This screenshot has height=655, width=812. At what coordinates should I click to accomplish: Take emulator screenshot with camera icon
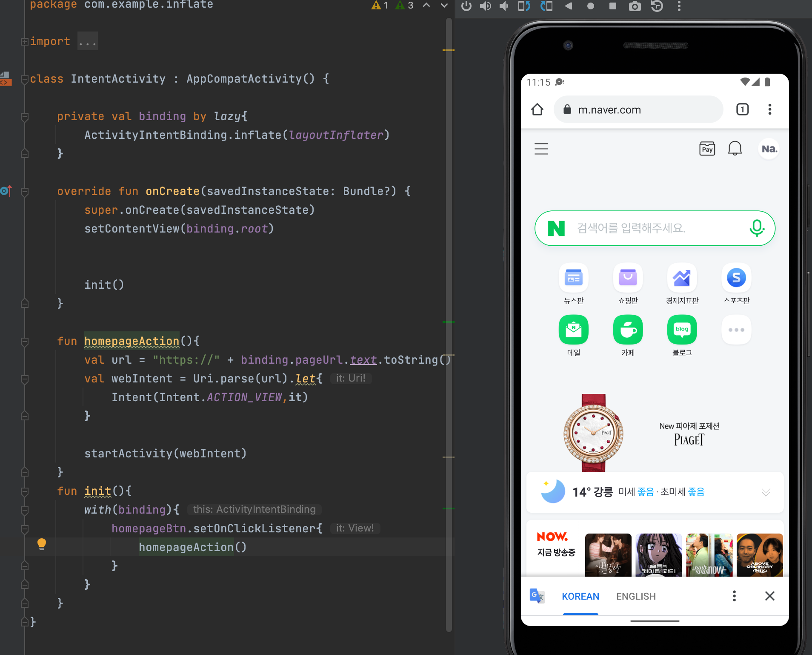[635, 6]
